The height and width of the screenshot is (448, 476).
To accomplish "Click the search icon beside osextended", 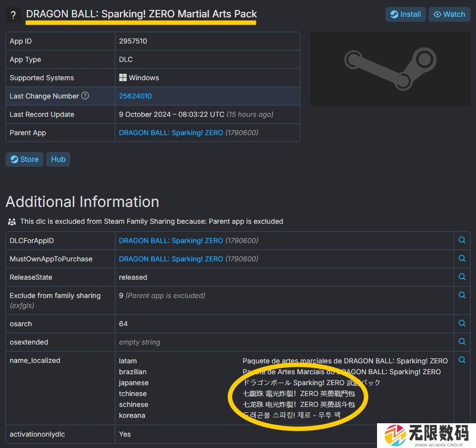I will (462, 341).
